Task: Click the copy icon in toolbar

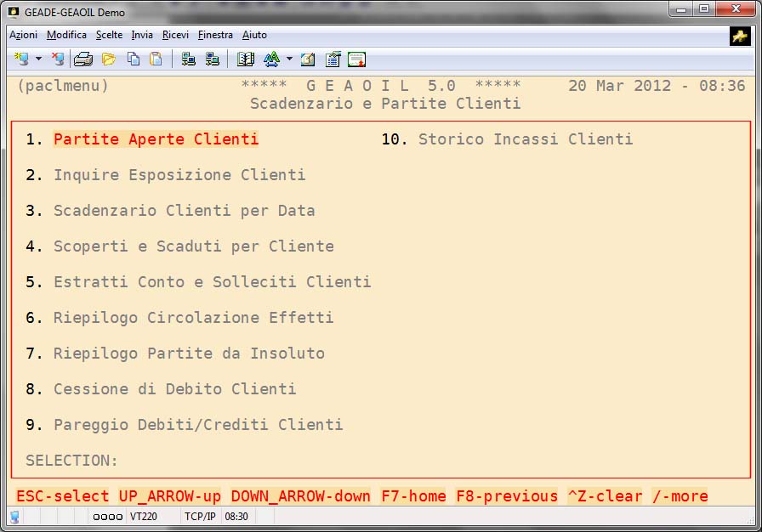Action: (133, 59)
